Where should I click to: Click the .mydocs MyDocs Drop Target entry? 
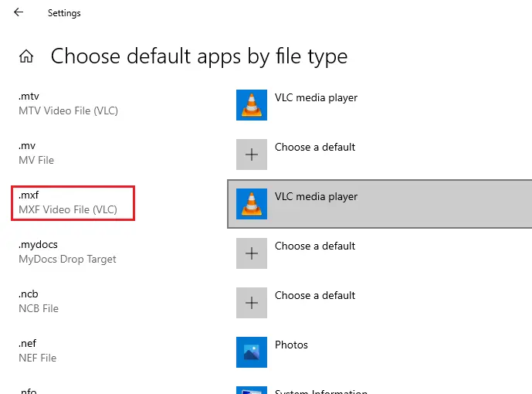67,252
